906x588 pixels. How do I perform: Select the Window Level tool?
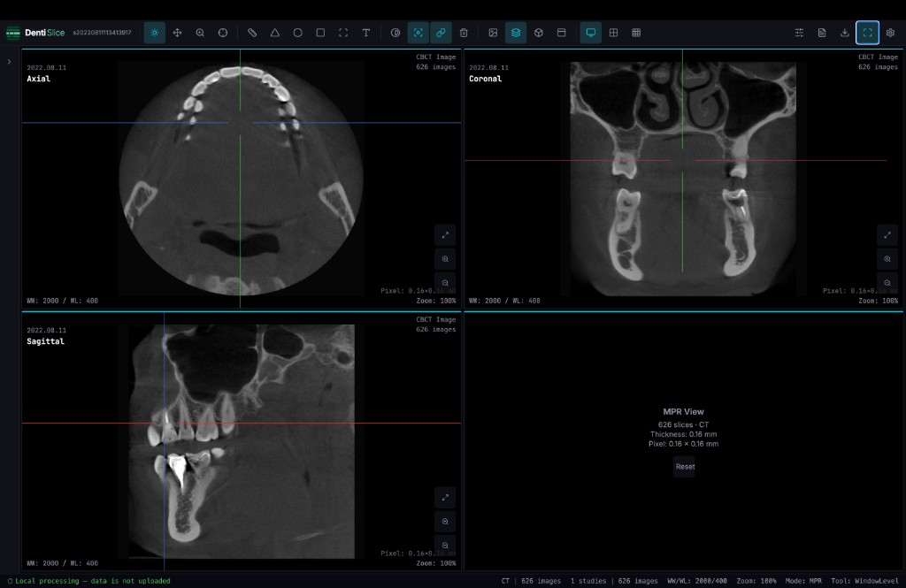tap(154, 33)
